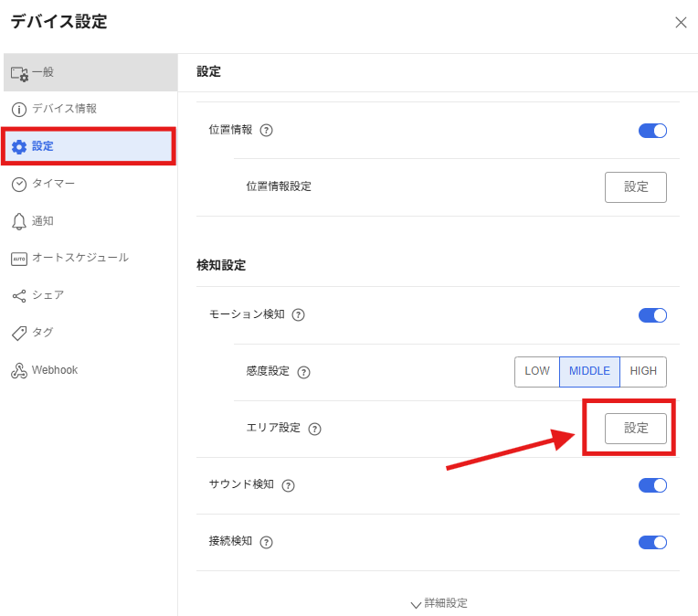Select the タイマー menu item
The image size is (698, 616).
[x=53, y=184]
